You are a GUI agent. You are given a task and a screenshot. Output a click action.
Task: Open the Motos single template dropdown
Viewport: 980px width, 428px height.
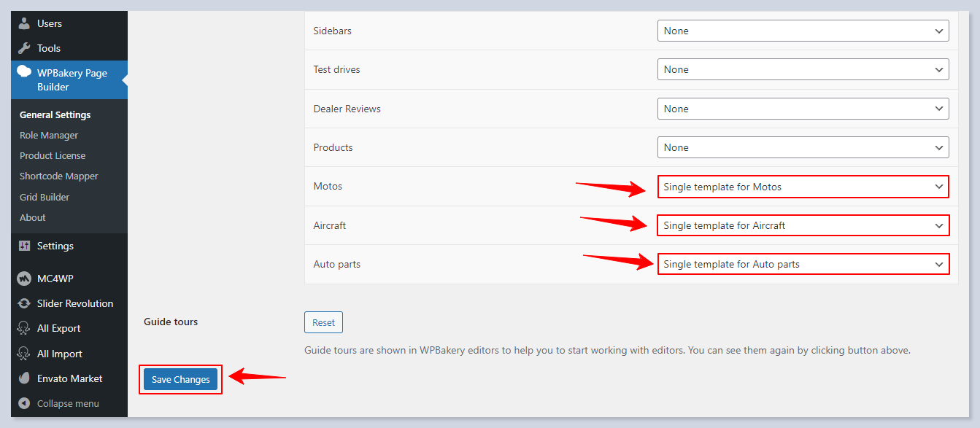click(x=803, y=187)
